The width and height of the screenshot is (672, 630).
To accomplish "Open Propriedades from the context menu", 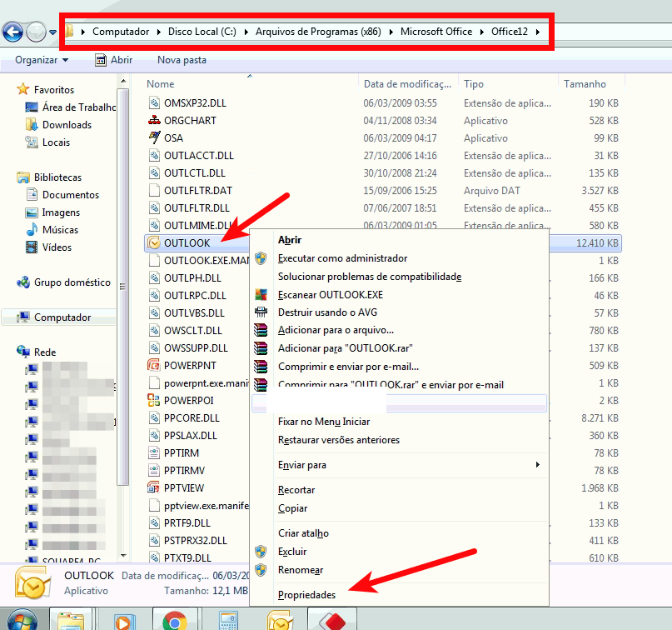I will coord(307,595).
